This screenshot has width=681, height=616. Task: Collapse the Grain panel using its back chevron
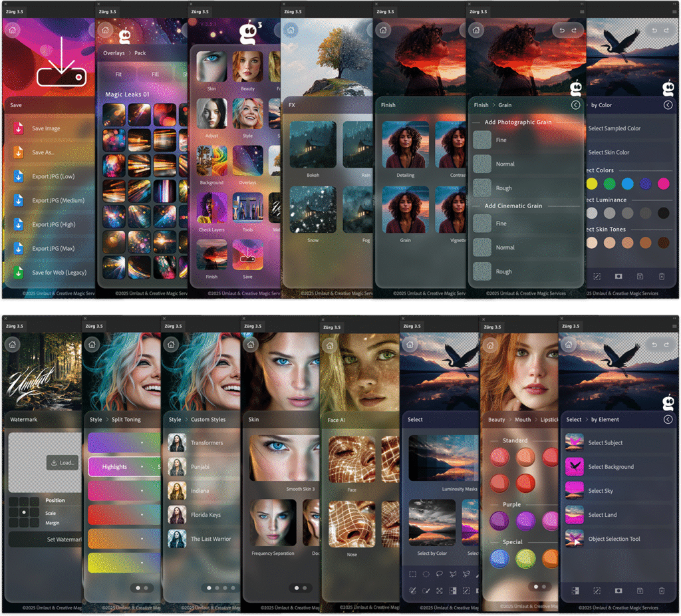click(x=576, y=104)
